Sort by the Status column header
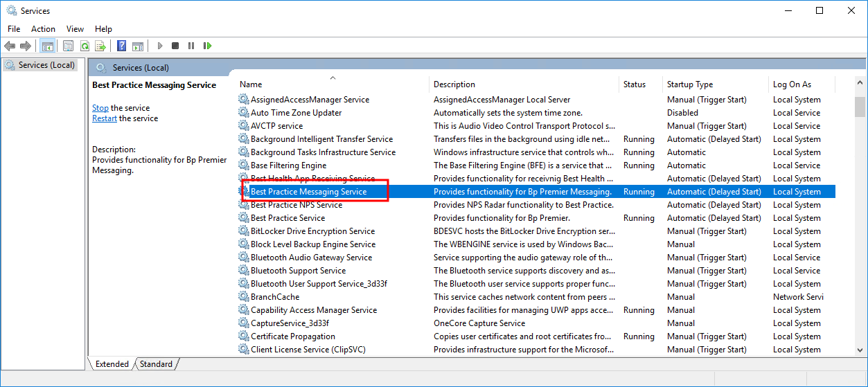The height and width of the screenshot is (387, 868). click(641, 84)
